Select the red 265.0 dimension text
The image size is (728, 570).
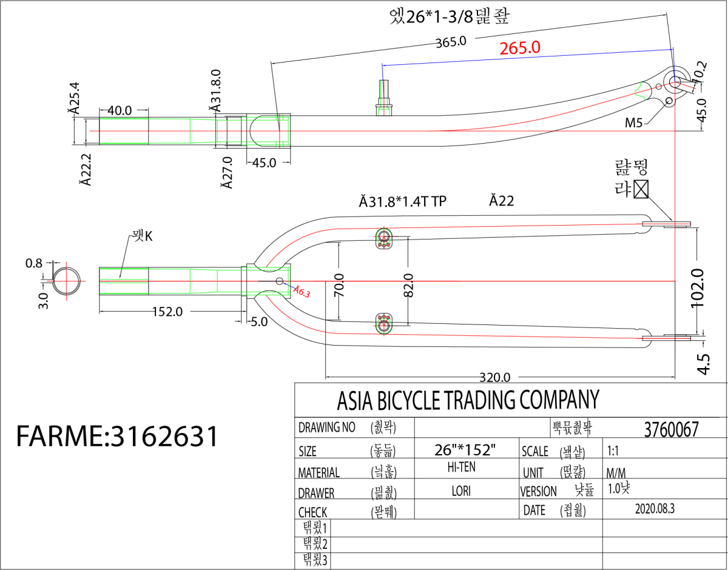[520, 48]
